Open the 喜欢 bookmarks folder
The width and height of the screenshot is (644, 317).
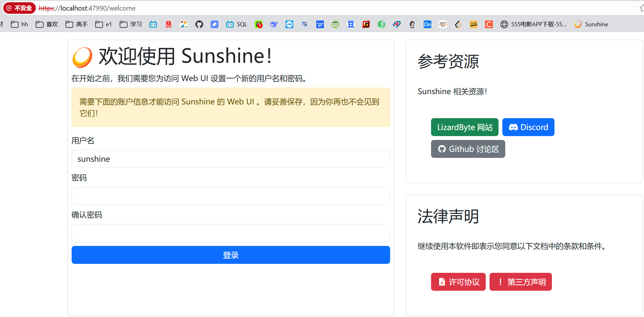click(x=47, y=24)
